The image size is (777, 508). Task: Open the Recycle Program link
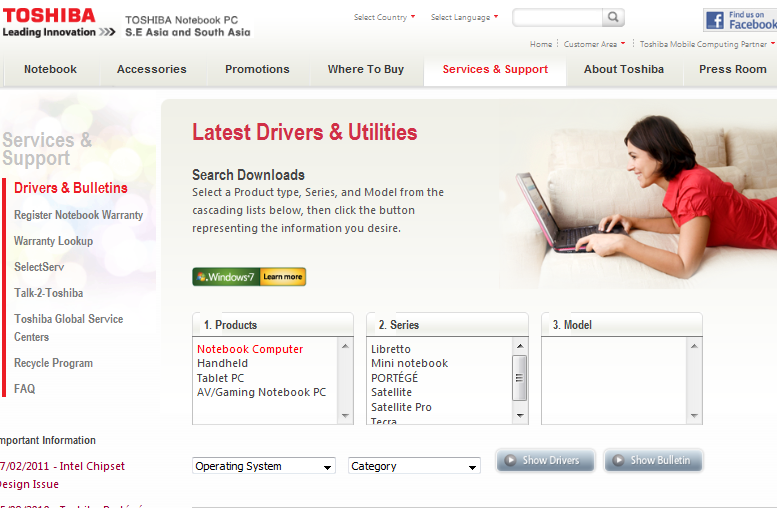pyautogui.click(x=54, y=363)
